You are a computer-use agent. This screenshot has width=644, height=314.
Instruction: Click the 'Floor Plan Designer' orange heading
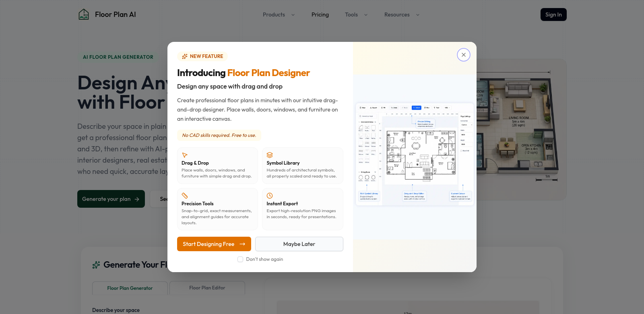coord(268,73)
